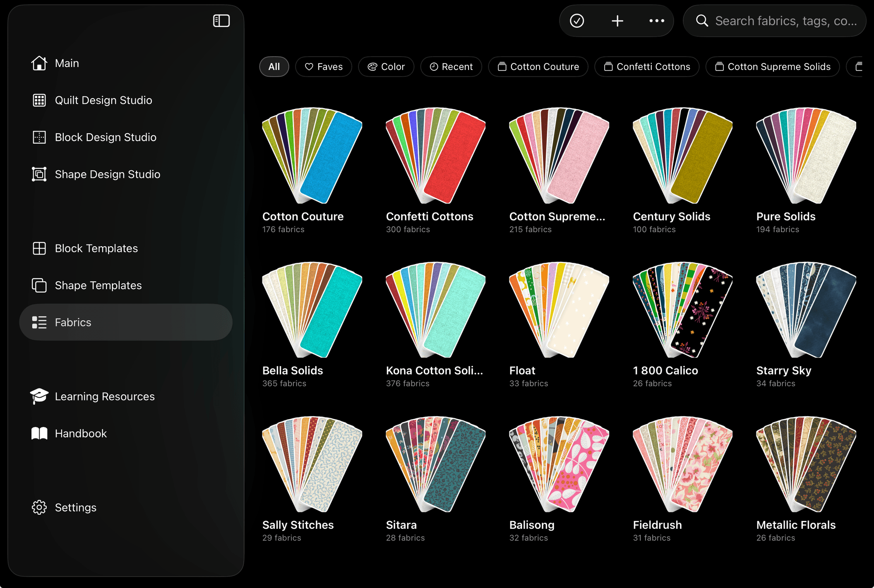Click the Block Templates icon

39,248
